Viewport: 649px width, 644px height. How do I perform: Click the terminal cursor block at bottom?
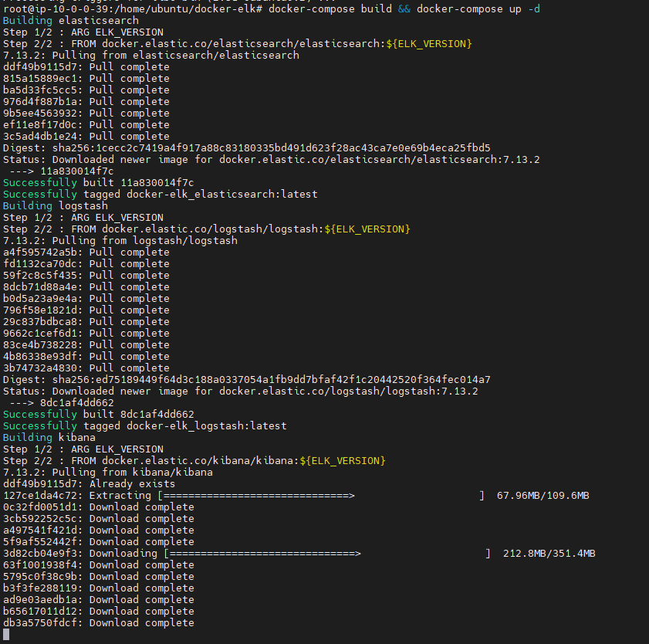(6, 635)
